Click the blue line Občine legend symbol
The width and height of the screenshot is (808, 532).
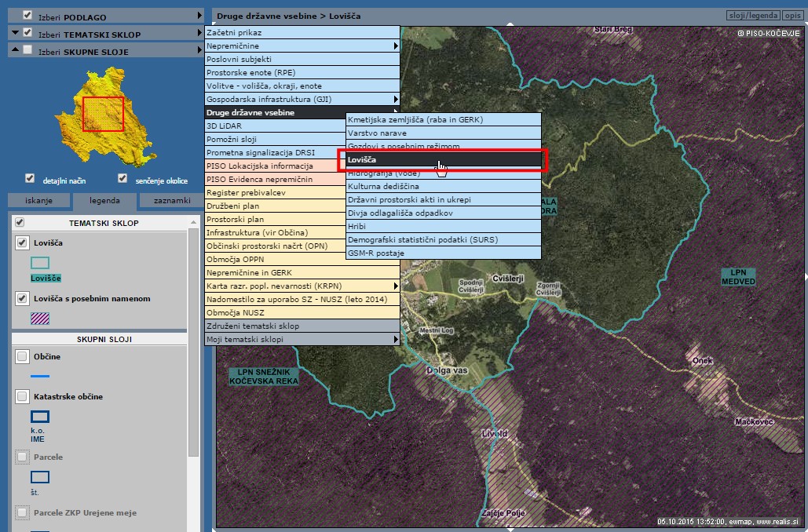click(40, 377)
